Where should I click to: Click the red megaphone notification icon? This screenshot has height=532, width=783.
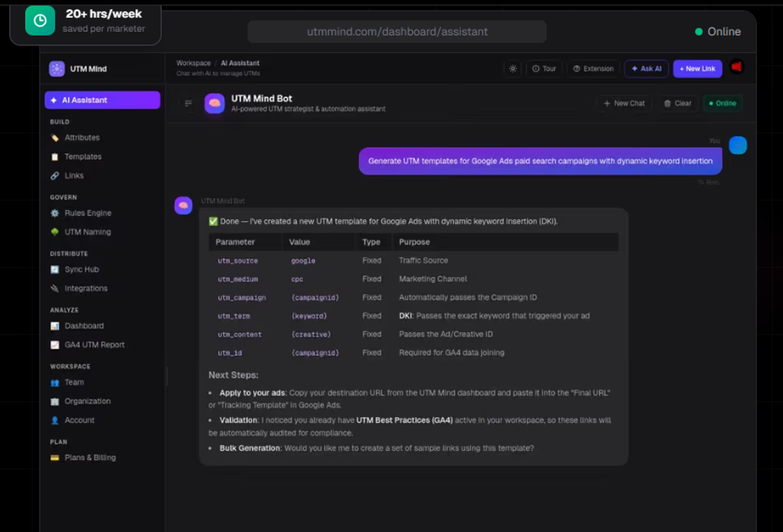pos(736,67)
